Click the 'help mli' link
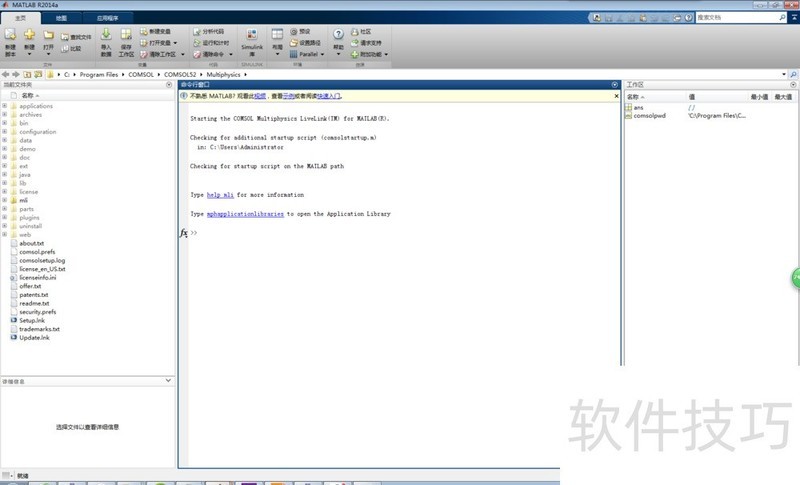 pos(220,195)
